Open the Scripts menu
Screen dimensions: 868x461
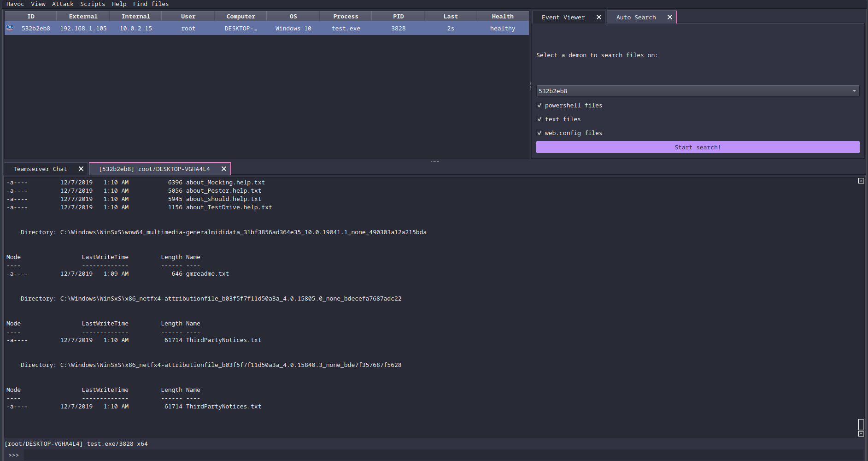click(93, 4)
